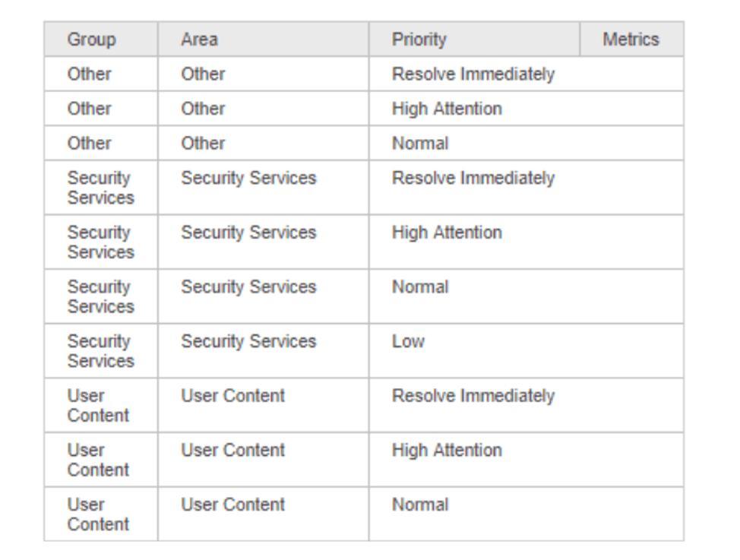Screen dimensions: 740x560
Task: Select User Content row marked Resolve Immediately
Action: tap(364, 405)
